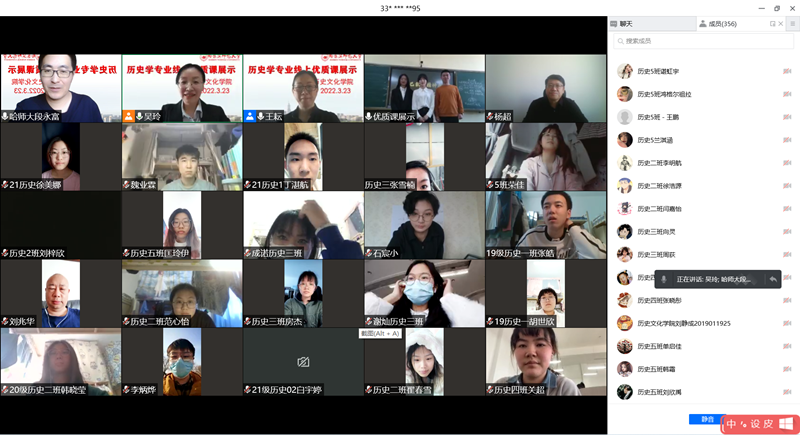
Task: Click the 中 input method indicator
Action: click(x=732, y=424)
